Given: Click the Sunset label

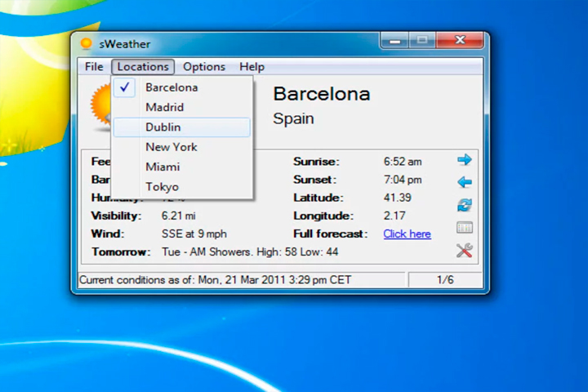Looking at the screenshot, I should coord(314,180).
